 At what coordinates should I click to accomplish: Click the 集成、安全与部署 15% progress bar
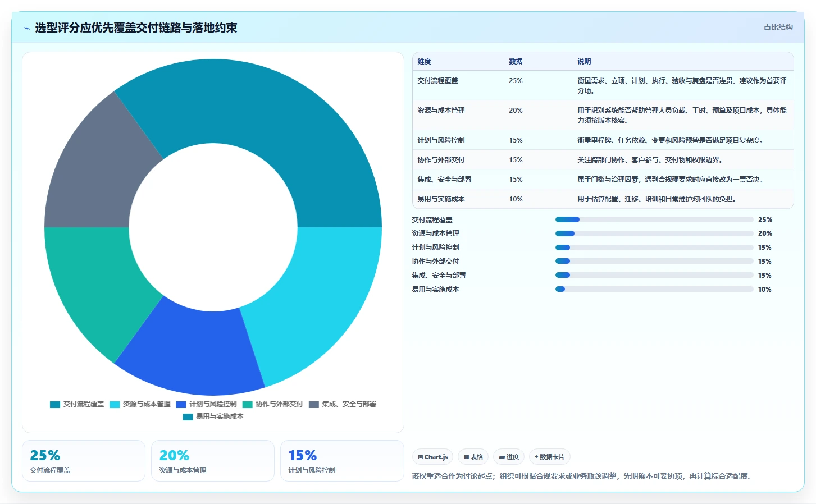click(x=654, y=275)
